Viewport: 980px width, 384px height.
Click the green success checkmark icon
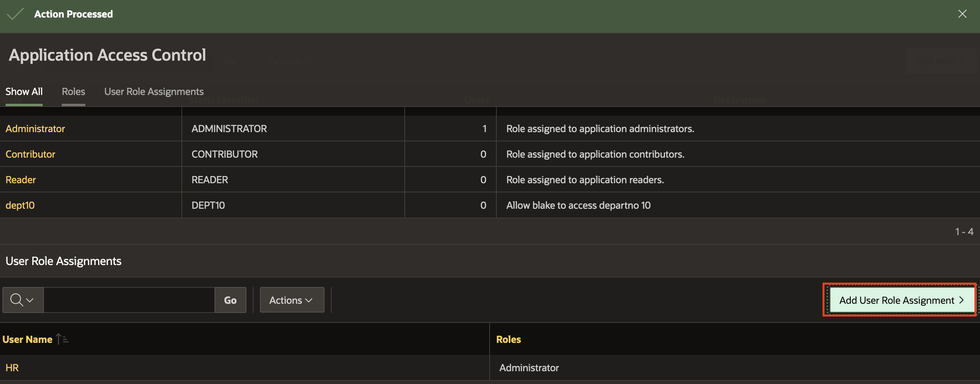point(14,14)
